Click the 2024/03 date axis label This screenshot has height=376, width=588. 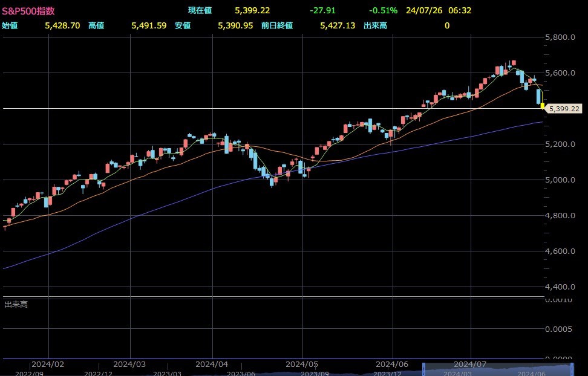click(x=129, y=365)
